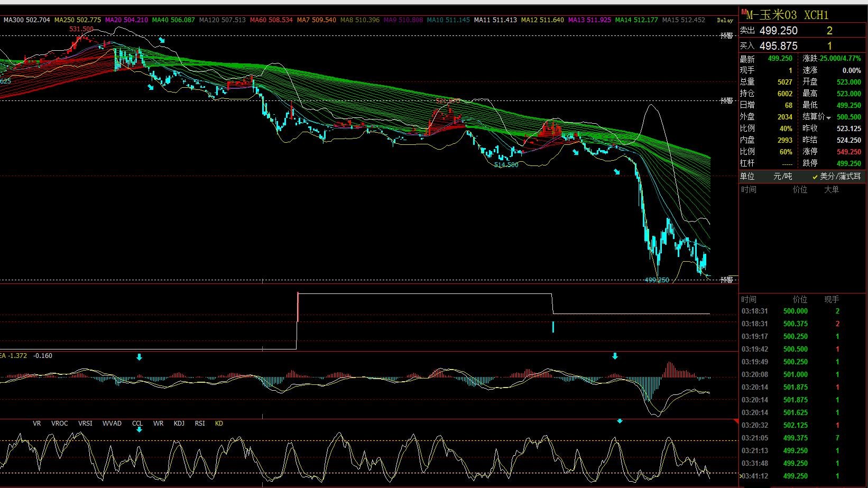Select the 大单 column header

tap(832, 189)
